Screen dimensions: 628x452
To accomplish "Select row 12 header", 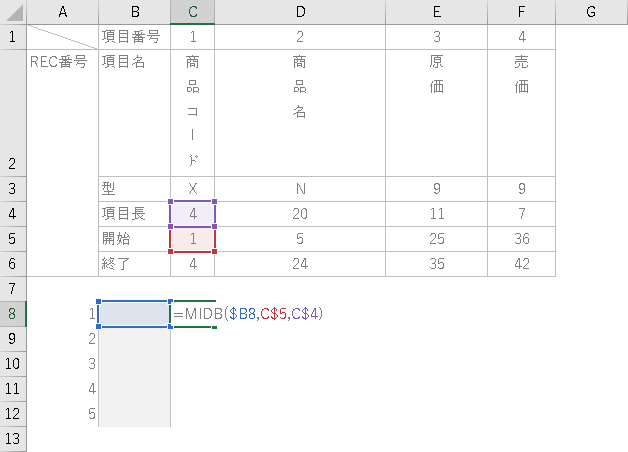I will click(x=13, y=414).
